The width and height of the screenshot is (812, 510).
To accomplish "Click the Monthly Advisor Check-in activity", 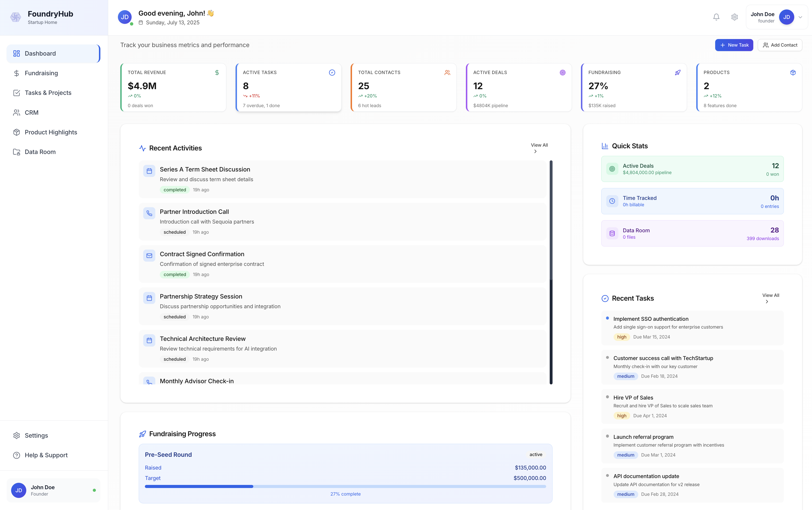I will (x=342, y=378).
